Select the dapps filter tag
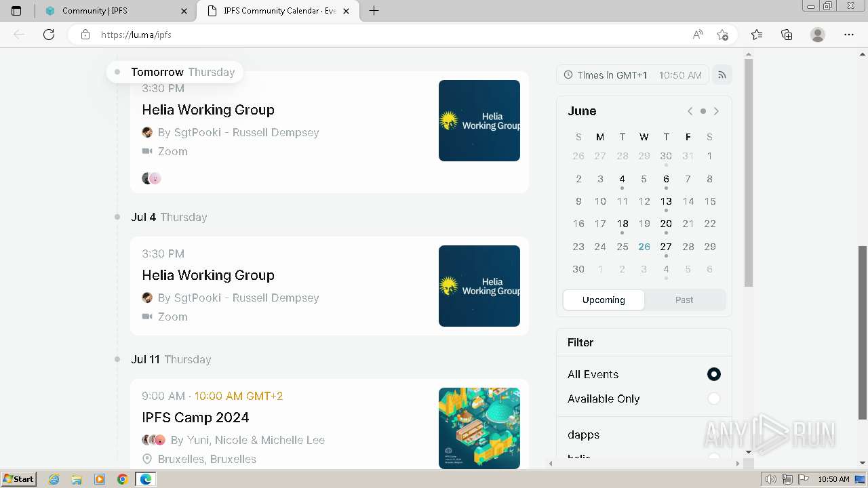Viewport: 868px width, 488px height. [584, 434]
